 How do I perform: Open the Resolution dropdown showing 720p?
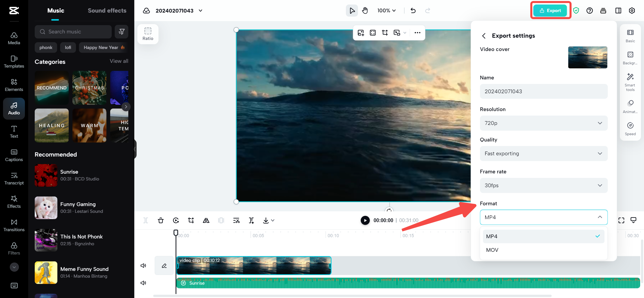point(543,123)
